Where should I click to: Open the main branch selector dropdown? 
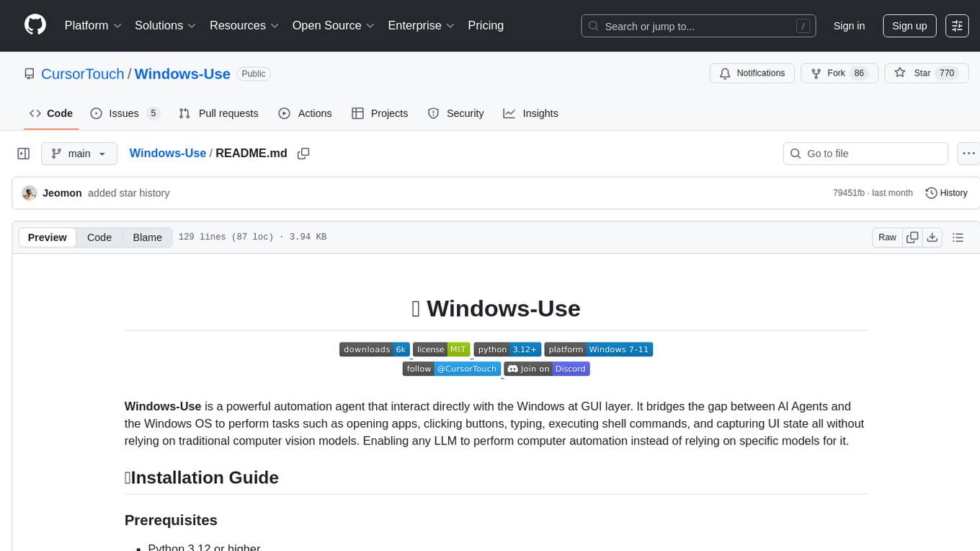(x=79, y=154)
